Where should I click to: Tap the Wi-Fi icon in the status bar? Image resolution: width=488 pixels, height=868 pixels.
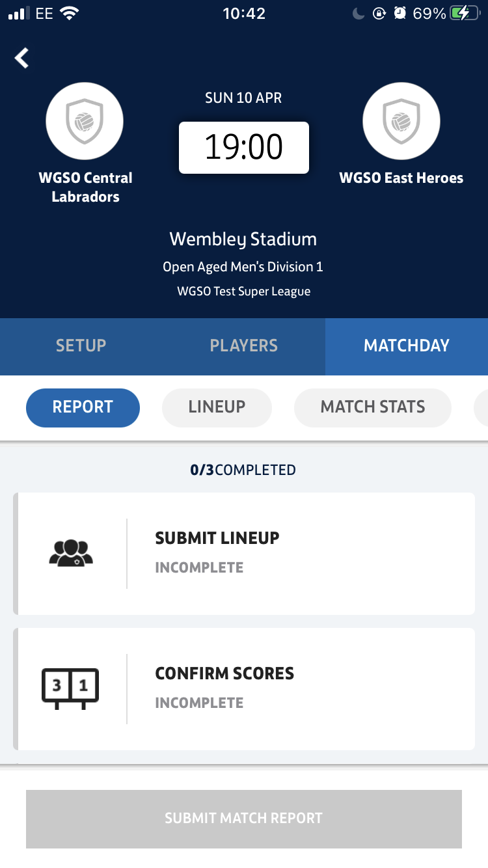(71, 12)
